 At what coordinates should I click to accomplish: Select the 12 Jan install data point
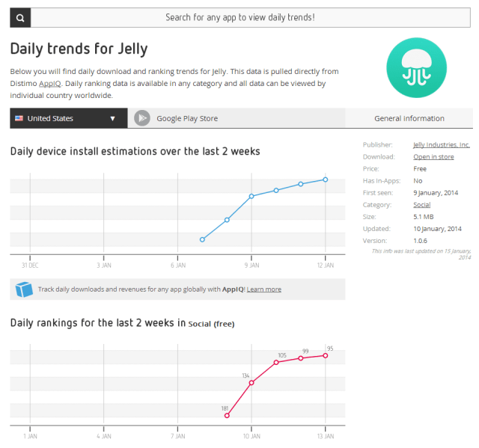[x=326, y=179]
